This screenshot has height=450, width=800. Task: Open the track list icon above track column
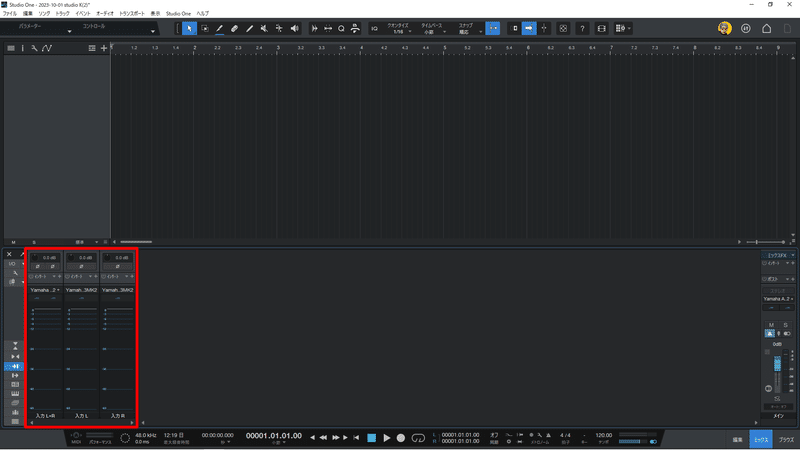pos(11,48)
